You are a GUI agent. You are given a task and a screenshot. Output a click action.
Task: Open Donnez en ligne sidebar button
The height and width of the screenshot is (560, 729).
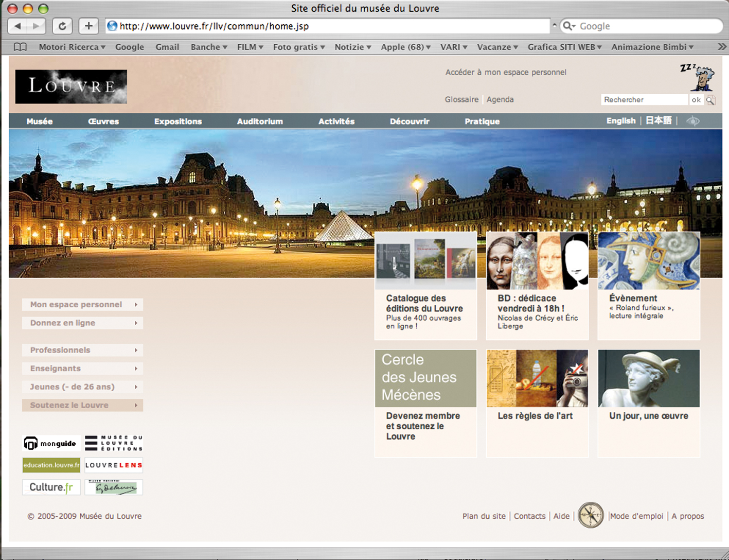tap(82, 323)
